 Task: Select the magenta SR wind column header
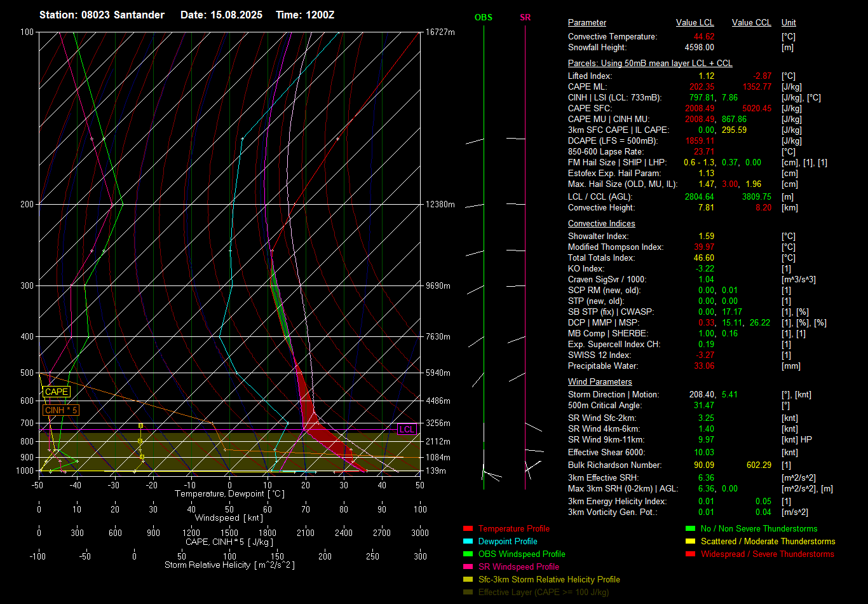pyautogui.click(x=525, y=17)
